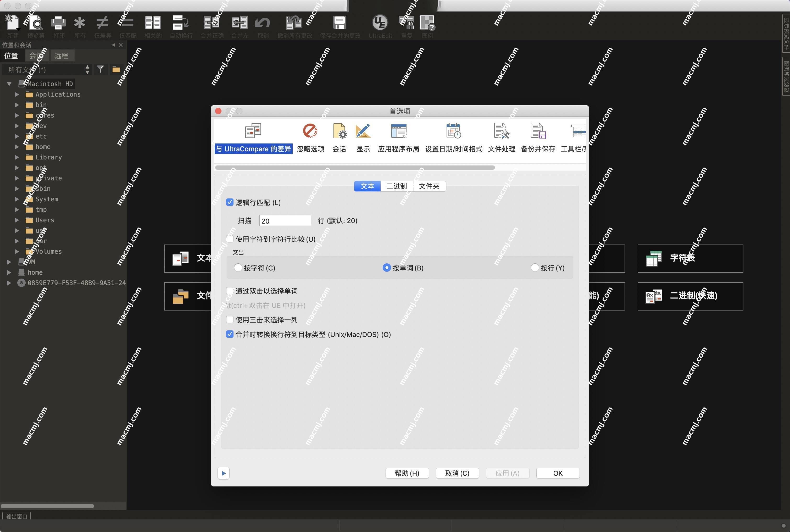Click the OK button
The image size is (790, 532).
click(558, 473)
